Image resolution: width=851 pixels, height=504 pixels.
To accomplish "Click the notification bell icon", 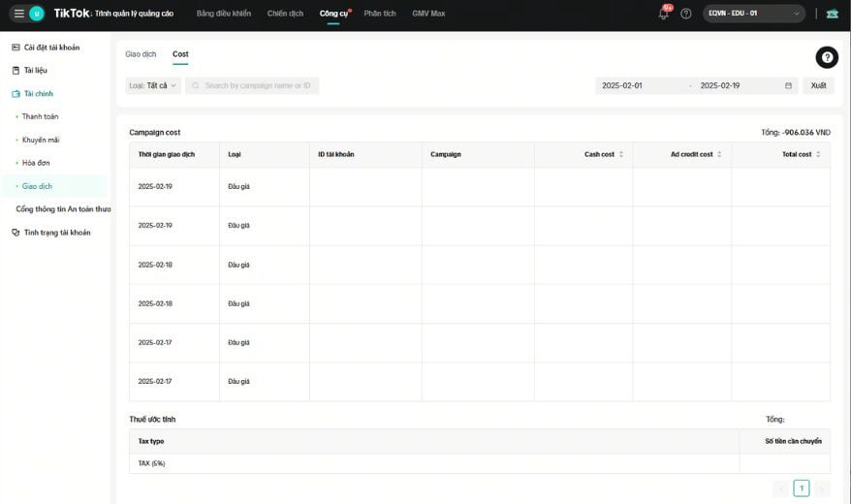I will (664, 14).
